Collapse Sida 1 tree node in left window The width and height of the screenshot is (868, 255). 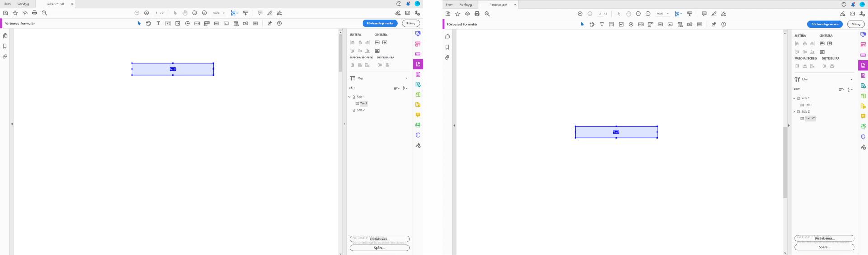pyautogui.click(x=349, y=97)
